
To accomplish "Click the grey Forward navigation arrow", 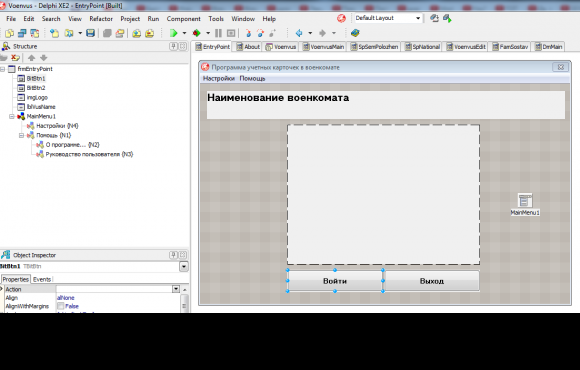I will pos(322,33).
